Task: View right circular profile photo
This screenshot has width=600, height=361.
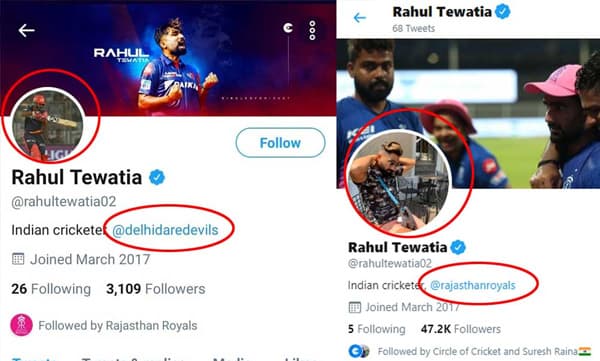Action: [x=399, y=182]
